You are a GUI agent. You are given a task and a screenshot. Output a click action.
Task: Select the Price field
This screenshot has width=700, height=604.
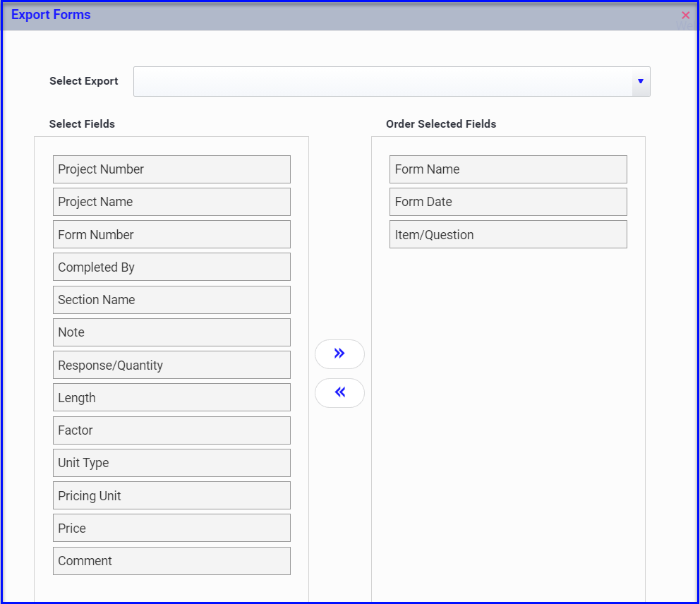click(x=171, y=528)
